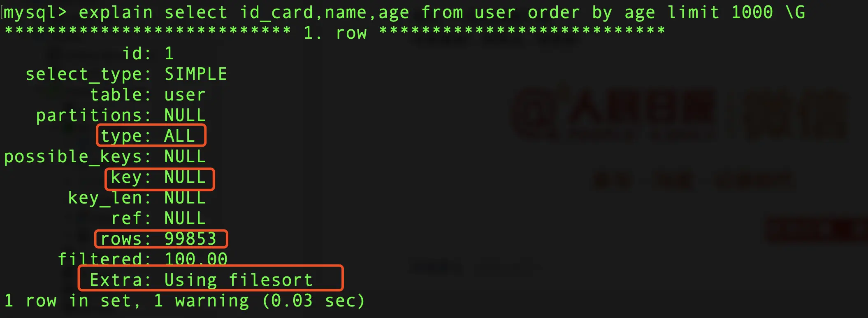The height and width of the screenshot is (318, 868).
Task: Click the key_len NULL value
Action: (185, 198)
